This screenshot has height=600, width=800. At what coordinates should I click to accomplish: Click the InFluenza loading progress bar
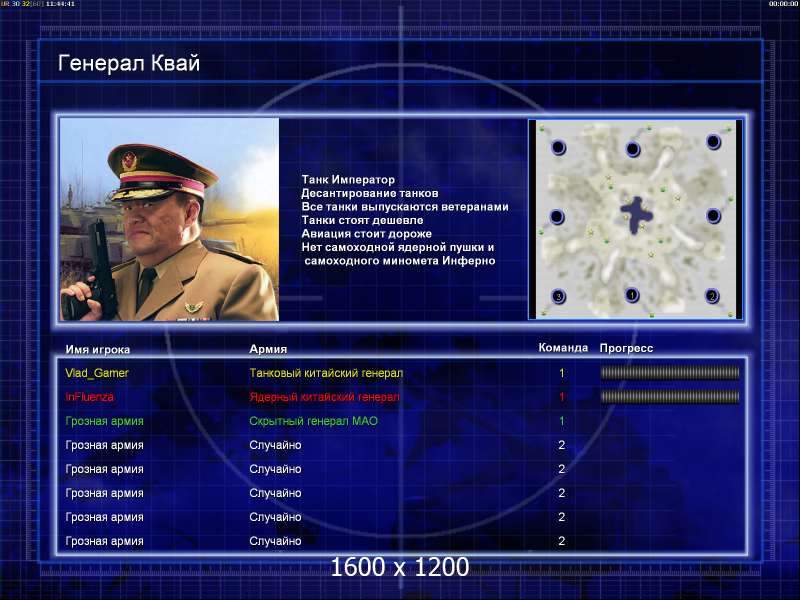click(x=669, y=397)
